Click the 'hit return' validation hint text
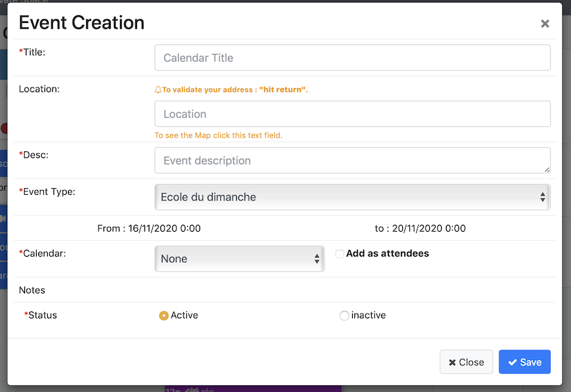This screenshot has height=392, width=571. [x=235, y=90]
